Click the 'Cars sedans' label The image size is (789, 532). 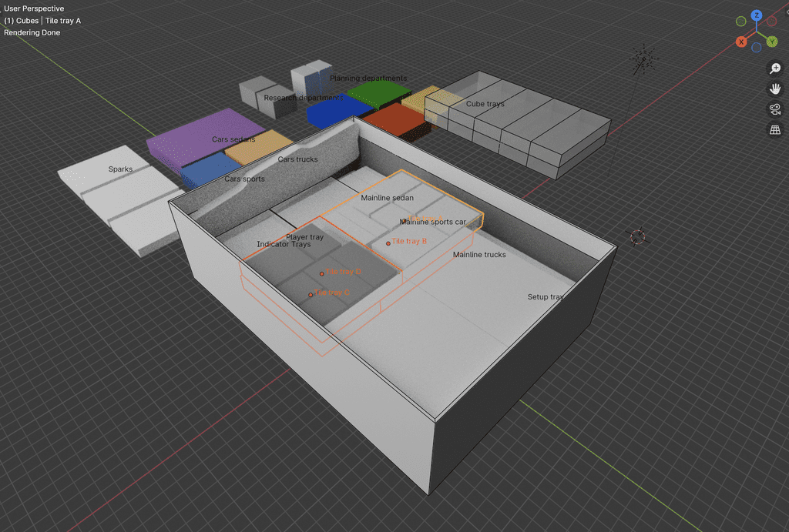pyautogui.click(x=233, y=139)
